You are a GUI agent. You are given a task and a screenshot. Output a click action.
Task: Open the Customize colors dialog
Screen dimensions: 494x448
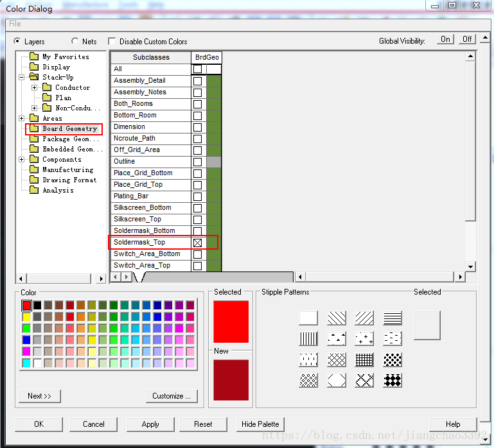point(172,396)
